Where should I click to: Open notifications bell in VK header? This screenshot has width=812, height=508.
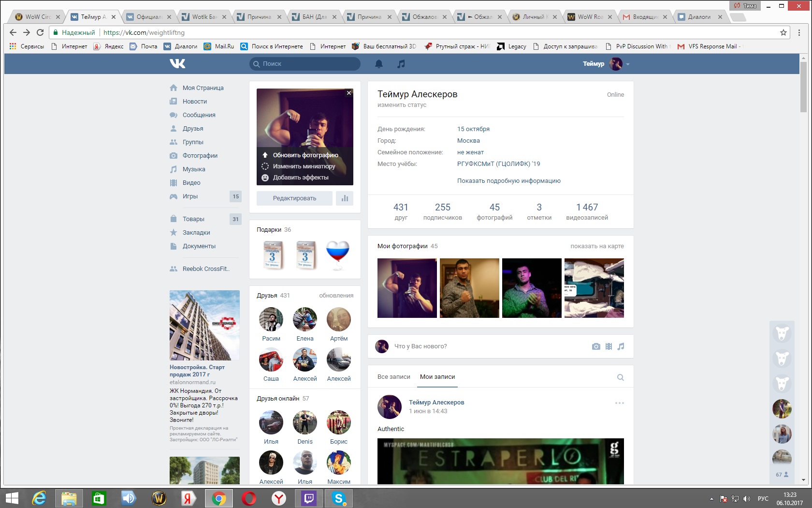[379, 64]
